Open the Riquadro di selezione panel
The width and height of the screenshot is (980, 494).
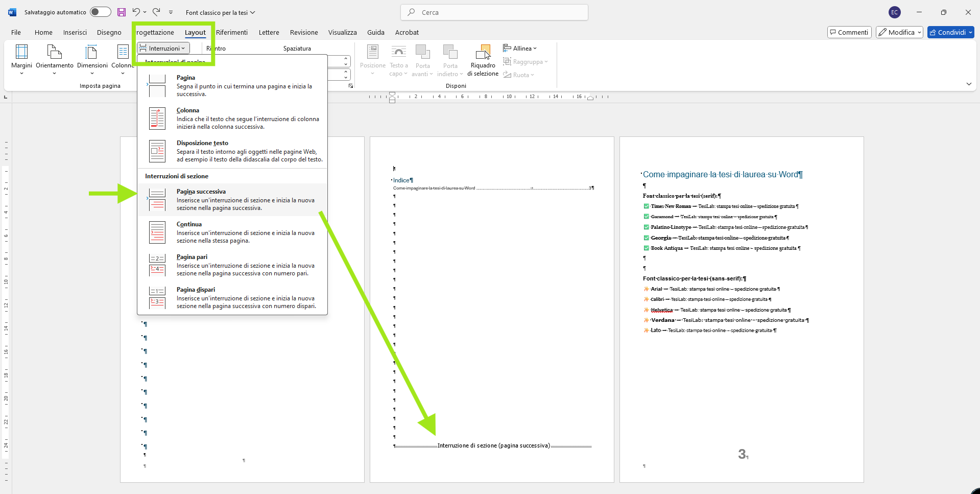pos(483,60)
